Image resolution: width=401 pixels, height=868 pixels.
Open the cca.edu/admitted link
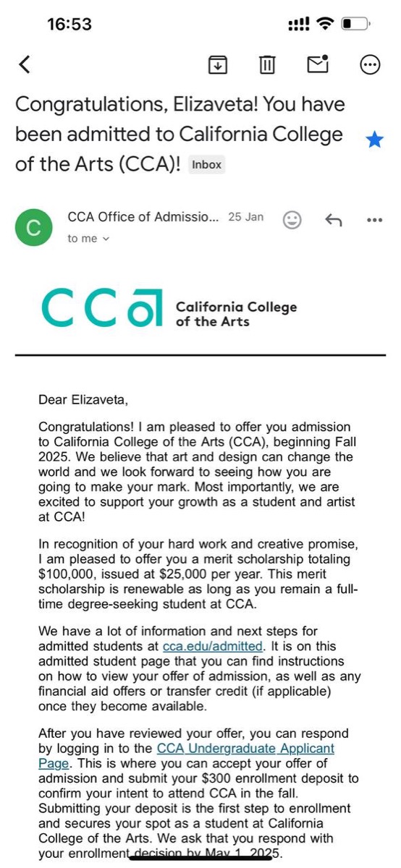tap(214, 646)
